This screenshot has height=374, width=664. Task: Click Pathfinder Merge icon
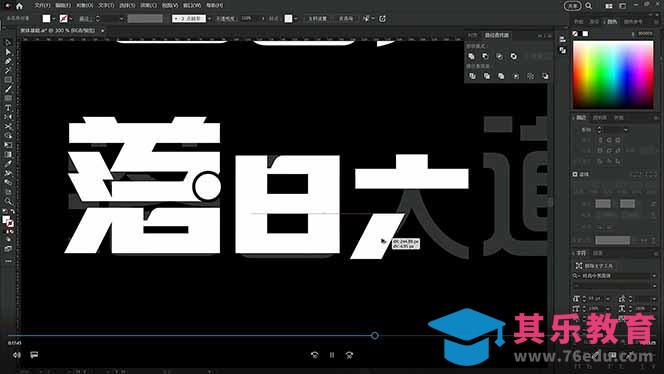click(x=501, y=76)
